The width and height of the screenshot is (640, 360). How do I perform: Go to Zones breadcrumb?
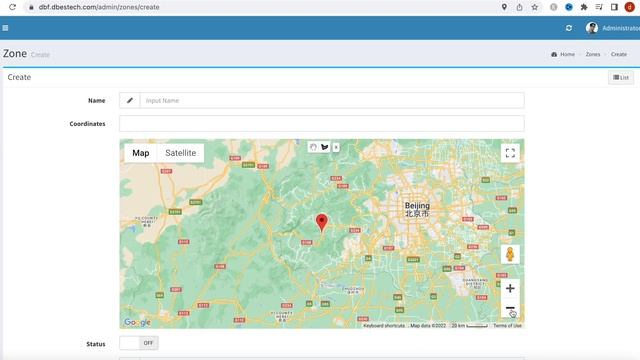593,54
